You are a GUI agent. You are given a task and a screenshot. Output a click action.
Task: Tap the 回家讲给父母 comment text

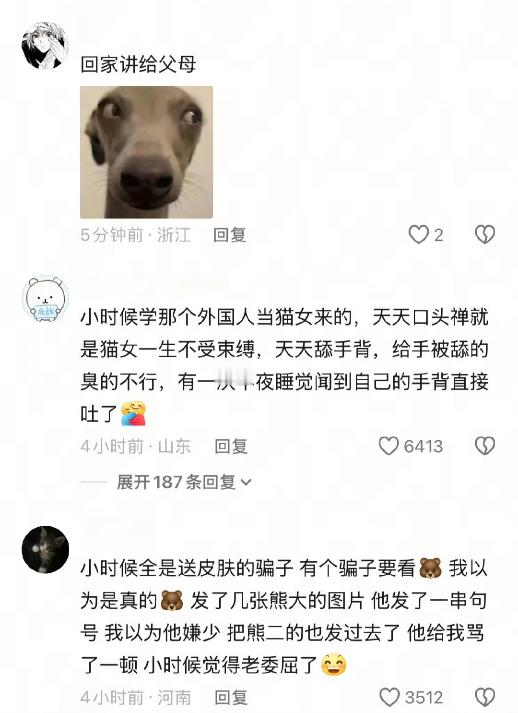138,64
